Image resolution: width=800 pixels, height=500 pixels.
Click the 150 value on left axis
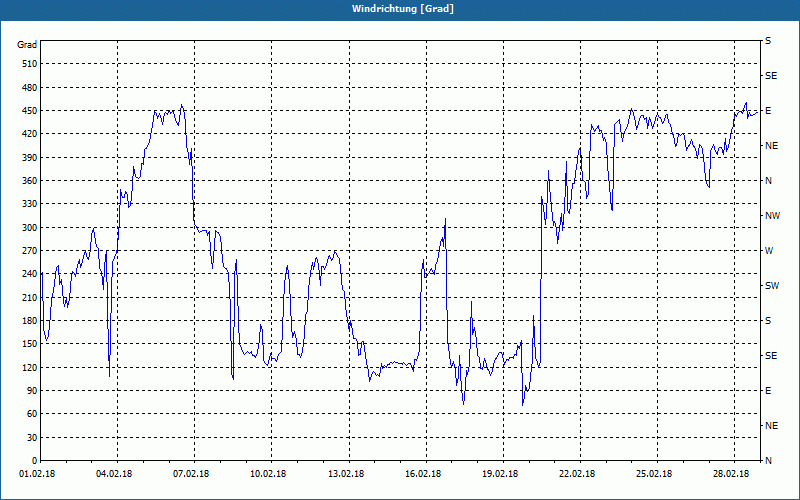pyautogui.click(x=30, y=344)
